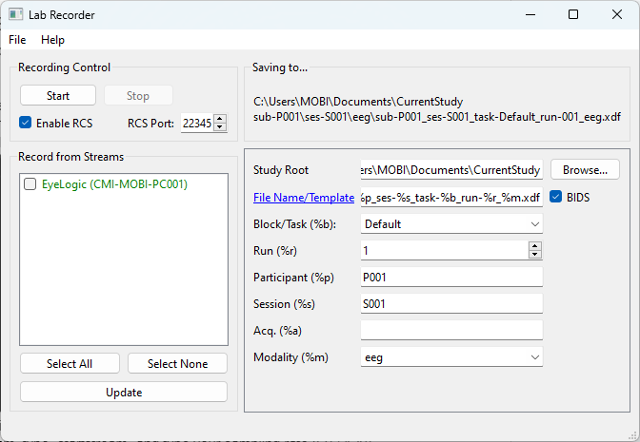Click Select None streams button
The height and width of the screenshot is (442, 640).
point(178,363)
